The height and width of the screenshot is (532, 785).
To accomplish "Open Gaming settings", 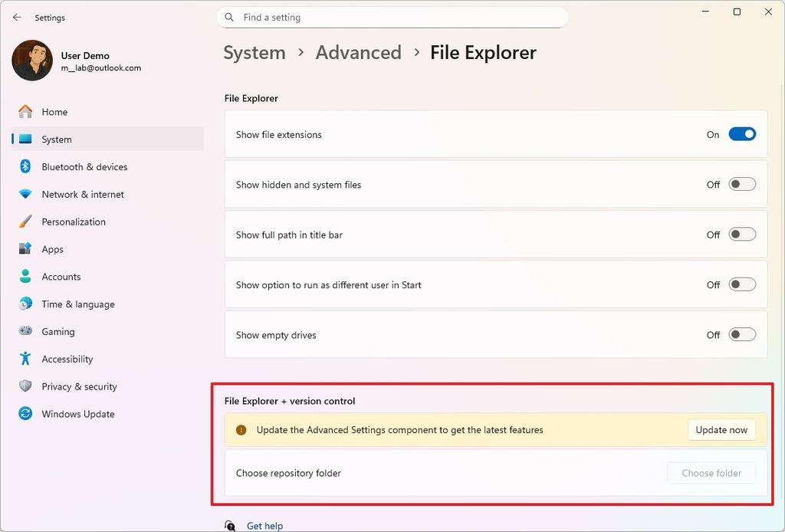I will click(56, 331).
